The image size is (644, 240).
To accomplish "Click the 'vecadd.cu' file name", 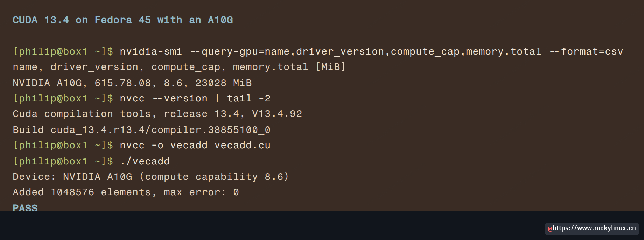I will [243, 145].
